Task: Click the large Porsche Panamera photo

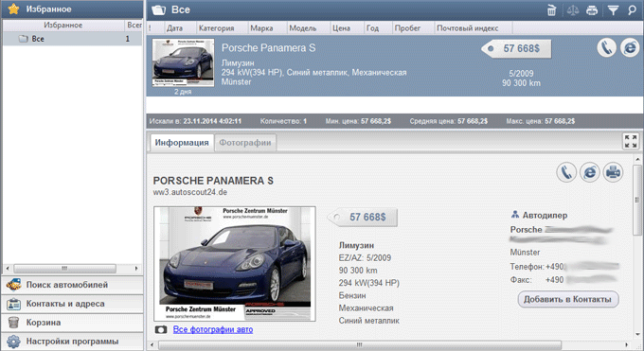Action: tap(235, 264)
